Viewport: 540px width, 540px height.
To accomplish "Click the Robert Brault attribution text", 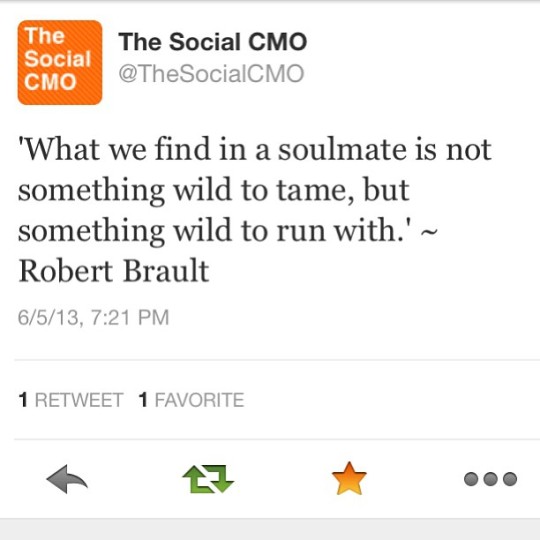I will coord(114,271).
